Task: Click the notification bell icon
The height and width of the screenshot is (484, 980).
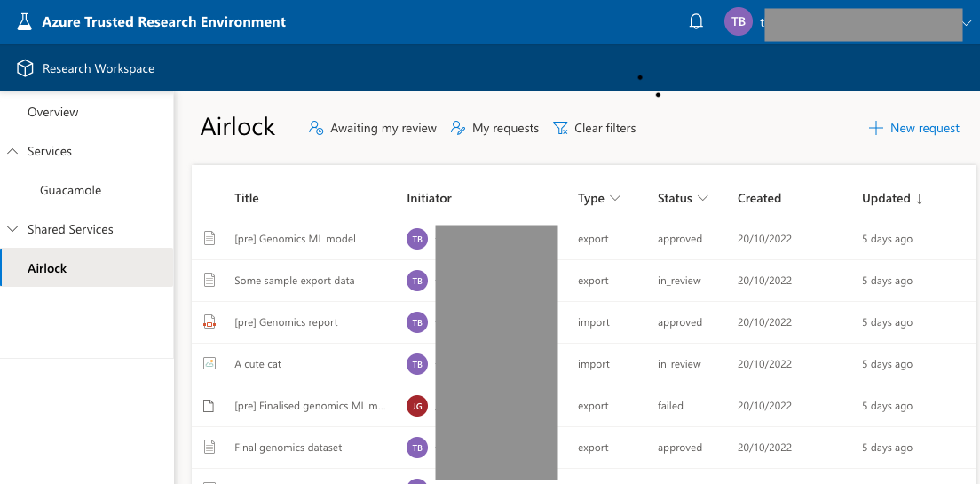Action: point(696,22)
